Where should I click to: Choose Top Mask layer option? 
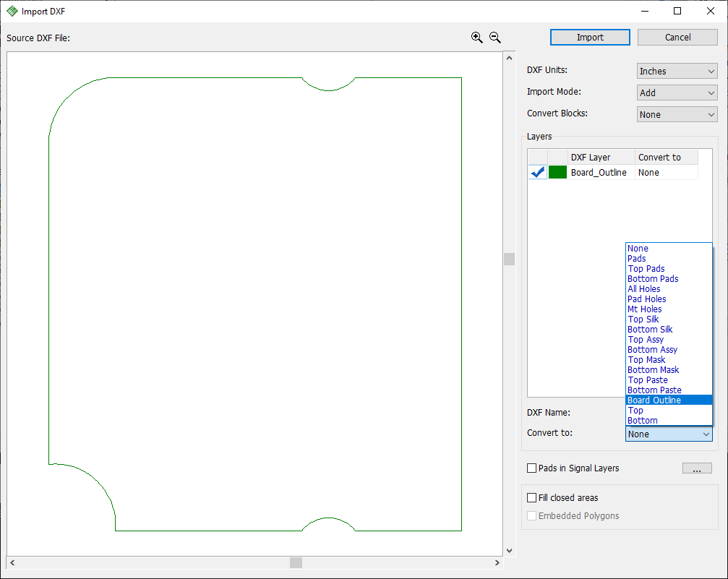(669, 360)
